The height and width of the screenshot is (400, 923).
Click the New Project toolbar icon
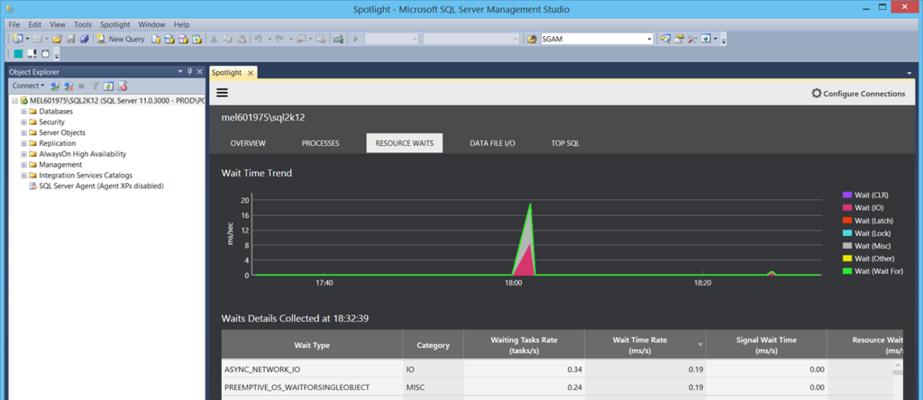[18, 39]
